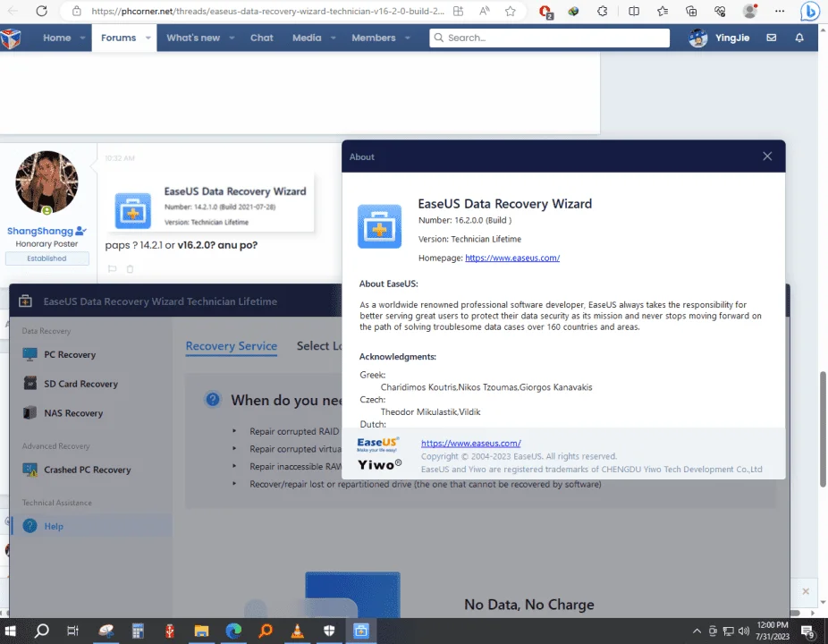The image size is (828, 644).
Task: Click the forum search input field
Action: (549, 38)
